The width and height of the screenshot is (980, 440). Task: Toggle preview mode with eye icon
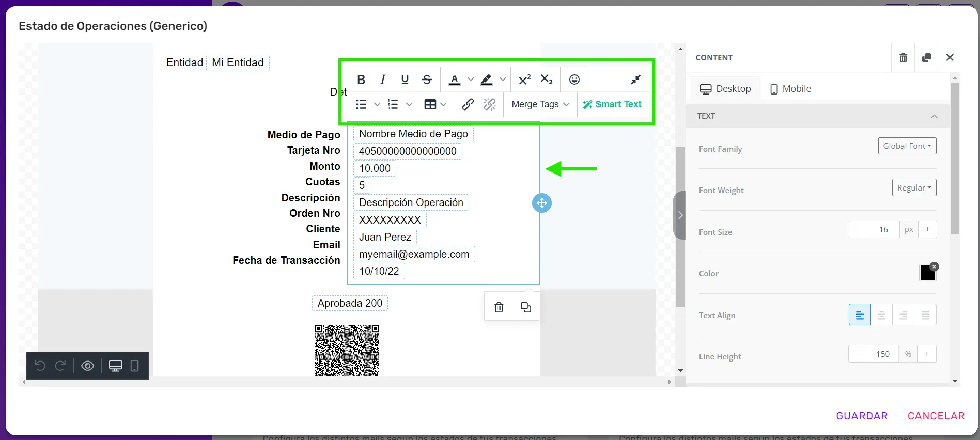pyautogui.click(x=88, y=366)
